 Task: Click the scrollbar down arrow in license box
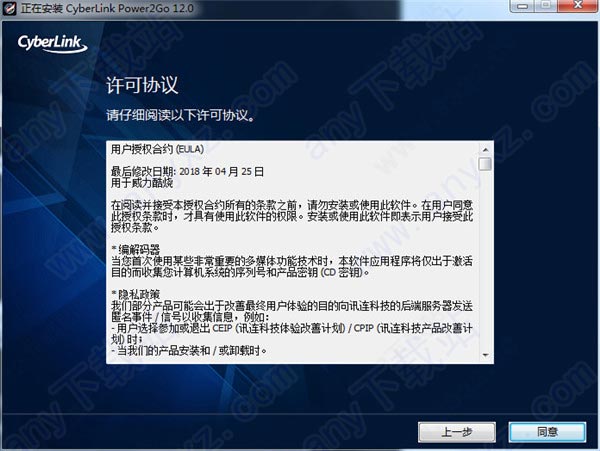click(485, 355)
